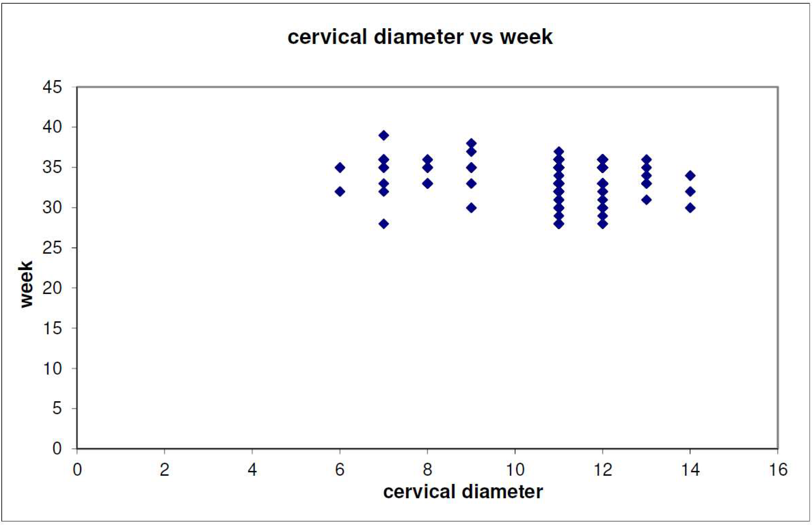This screenshot has height=525, width=812.
Task: Select the week 34 point at diameter 14
Action: point(690,176)
